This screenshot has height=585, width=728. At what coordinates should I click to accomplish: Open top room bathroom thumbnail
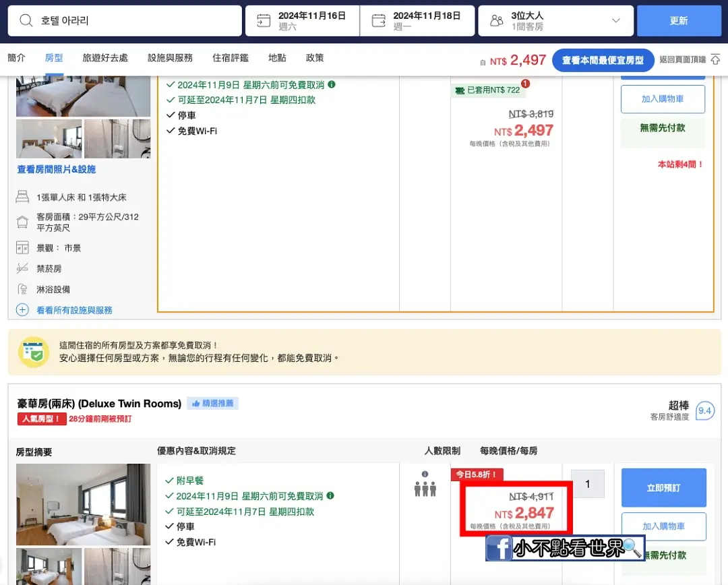[117, 138]
